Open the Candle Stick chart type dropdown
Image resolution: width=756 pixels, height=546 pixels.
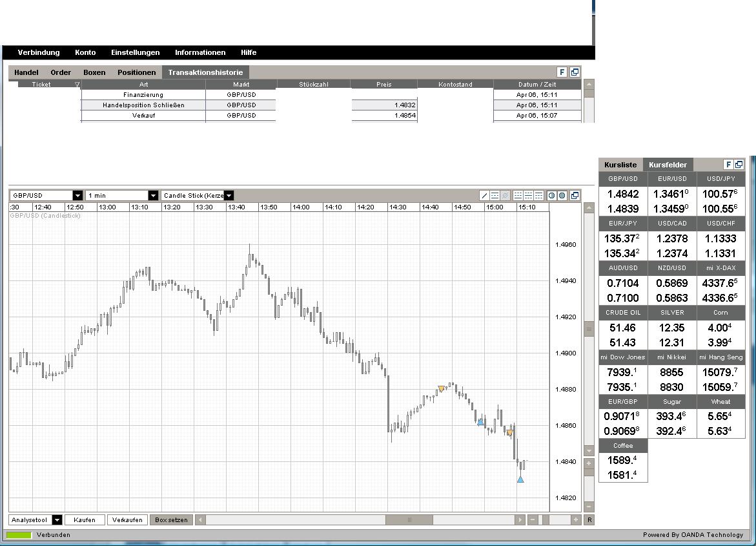229,196
